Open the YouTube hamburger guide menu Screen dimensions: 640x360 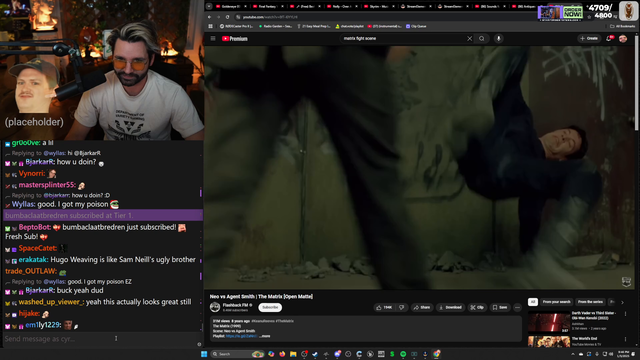tap(213, 38)
